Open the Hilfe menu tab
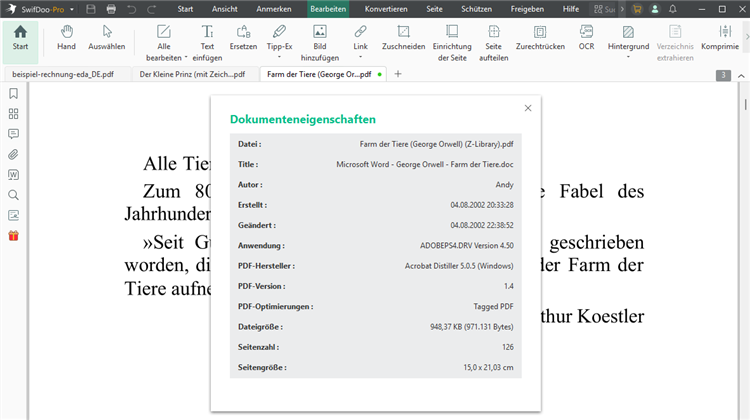The image size is (750, 420). click(571, 9)
